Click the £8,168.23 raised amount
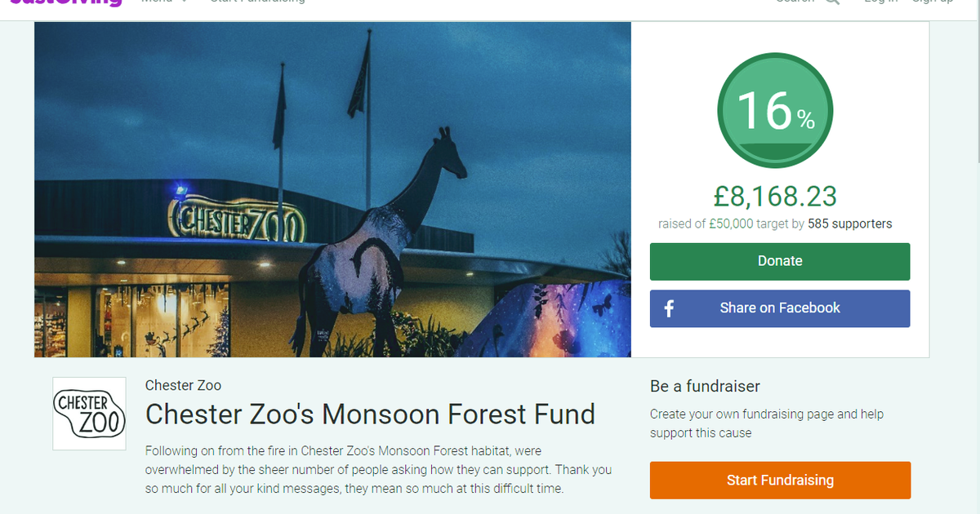Image resolution: width=980 pixels, height=514 pixels. 775,197
